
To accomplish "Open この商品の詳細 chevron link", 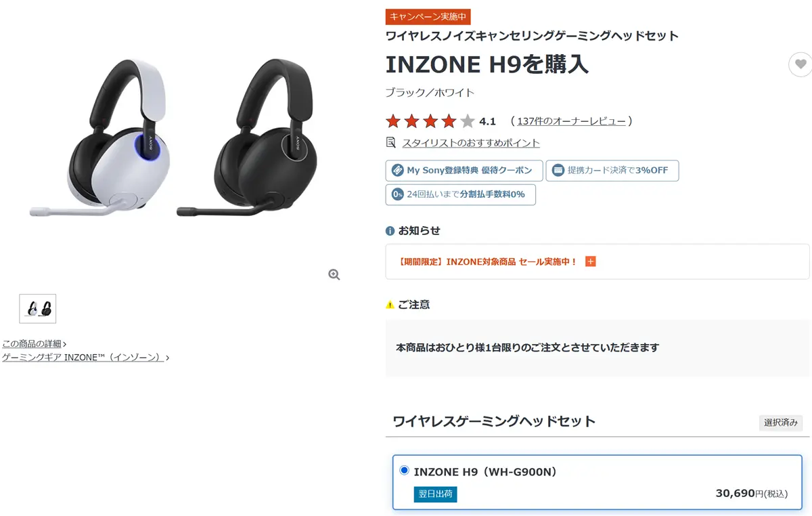I will click(x=34, y=343).
